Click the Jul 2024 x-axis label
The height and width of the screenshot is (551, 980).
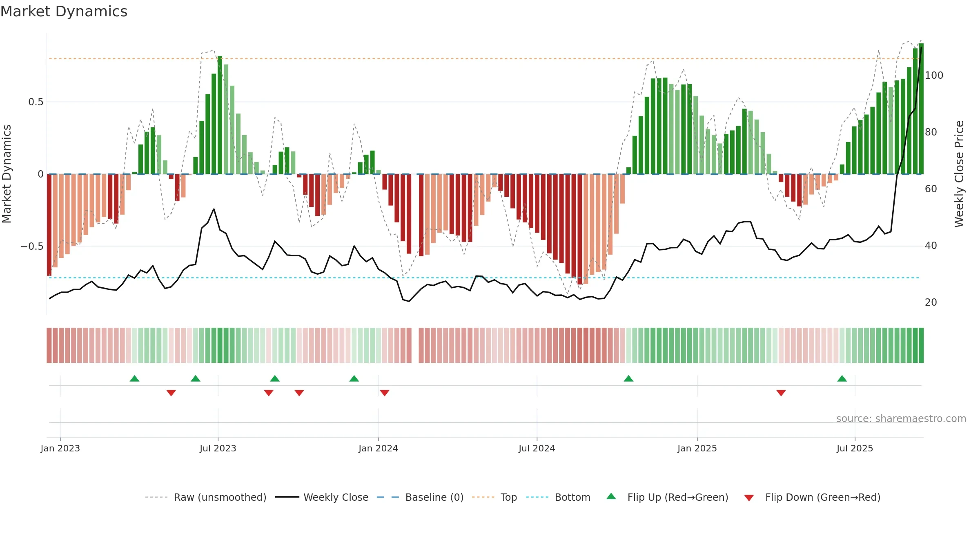coord(537,448)
